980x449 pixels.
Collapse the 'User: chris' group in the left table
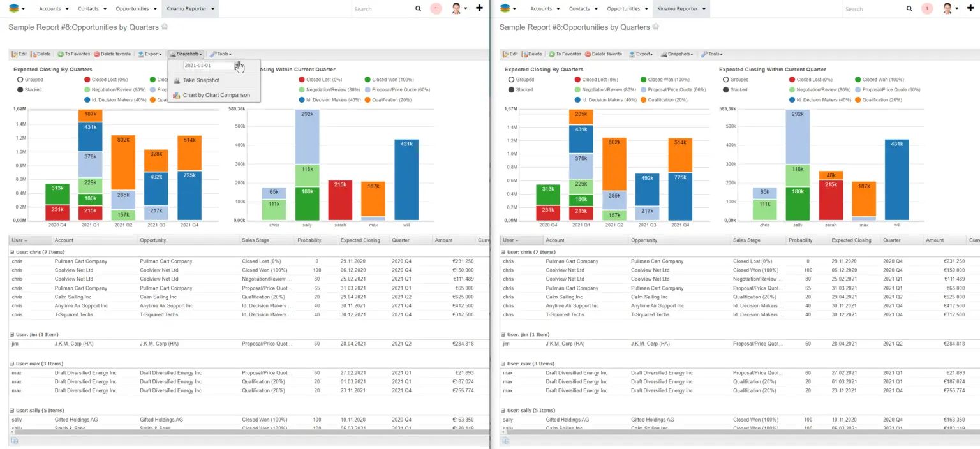click(12, 253)
